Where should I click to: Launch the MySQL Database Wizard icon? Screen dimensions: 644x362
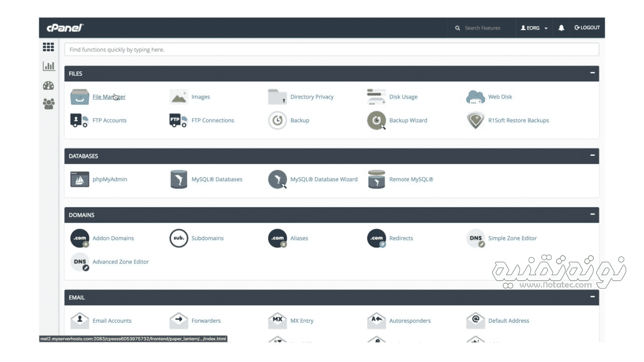click(x=278, y=179)
